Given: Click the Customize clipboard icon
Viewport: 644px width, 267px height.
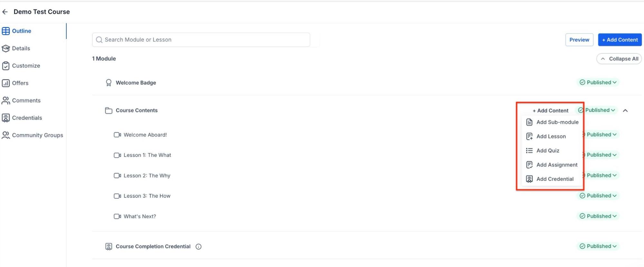Looking at the screenshot, I should point(6,66).
